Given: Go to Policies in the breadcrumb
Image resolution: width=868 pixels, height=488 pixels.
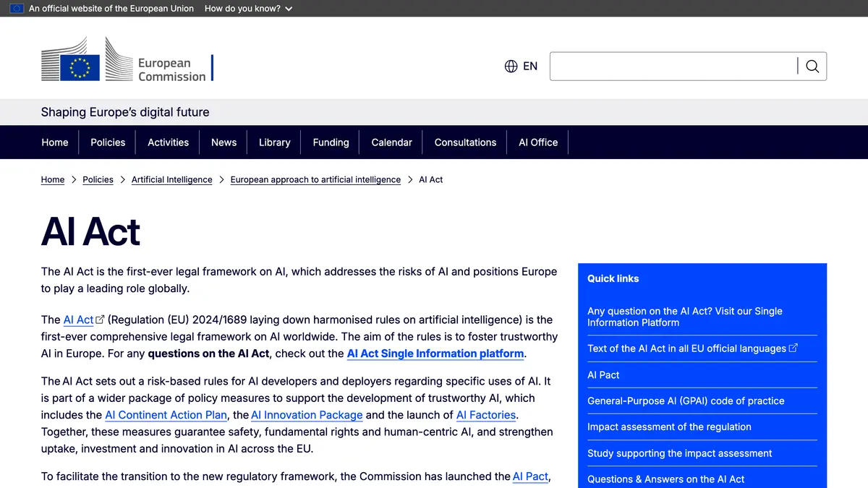Looking at the screenshot, I should tap(98, 179).
